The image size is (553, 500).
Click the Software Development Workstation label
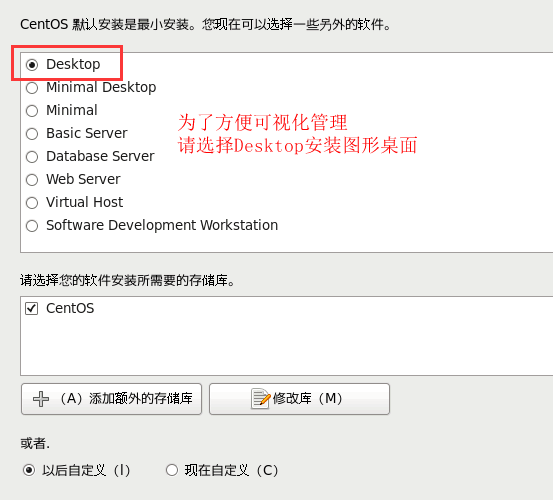[x=162, y=225]
